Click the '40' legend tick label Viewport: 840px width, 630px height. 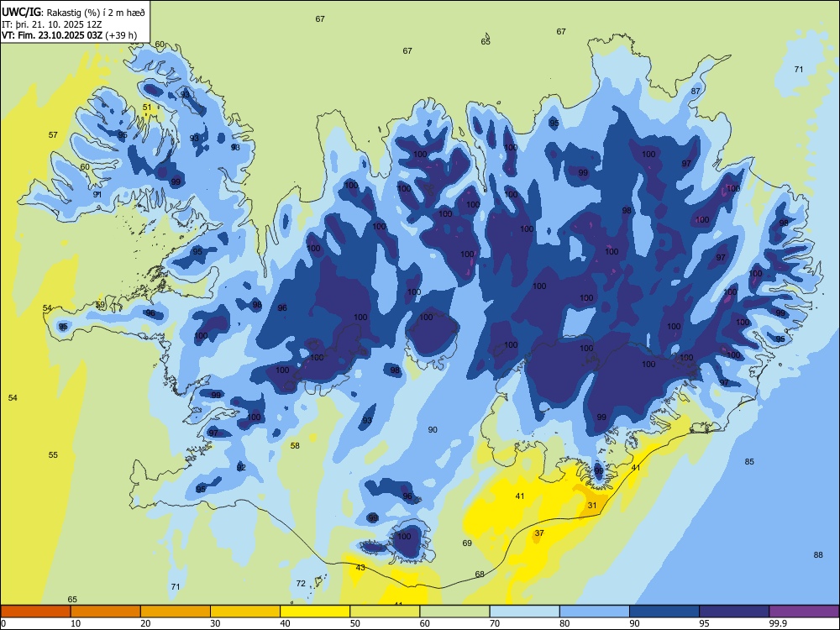[285, 623]
